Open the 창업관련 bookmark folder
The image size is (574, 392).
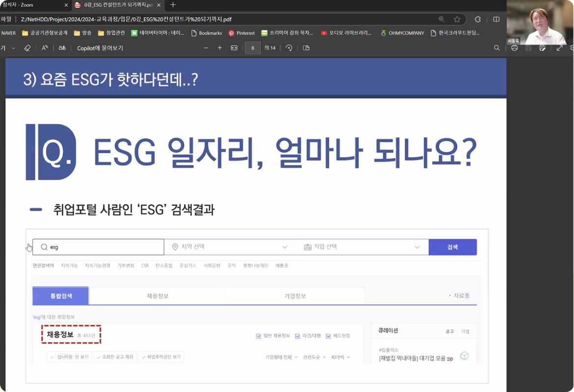tap(111, 33)
